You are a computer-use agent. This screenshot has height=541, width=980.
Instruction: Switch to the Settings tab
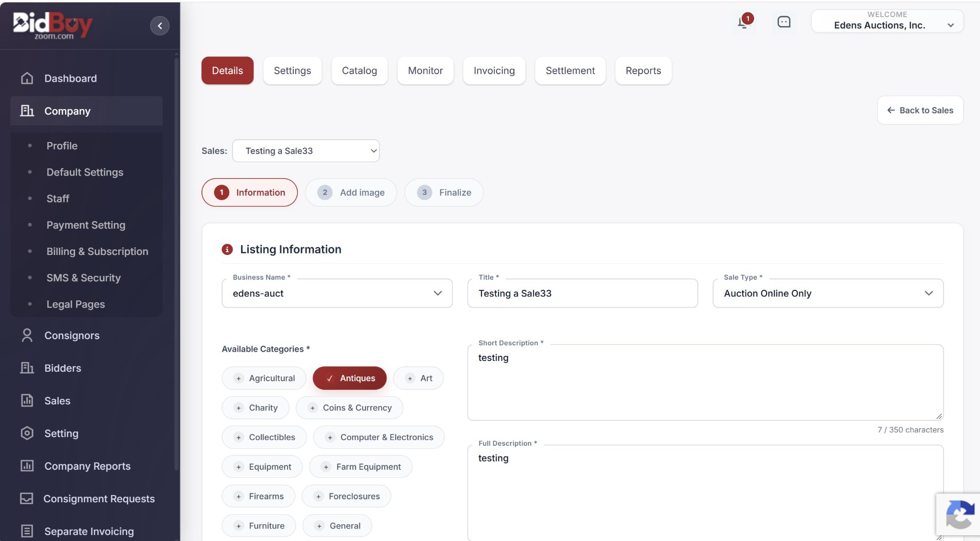(292, 71)
